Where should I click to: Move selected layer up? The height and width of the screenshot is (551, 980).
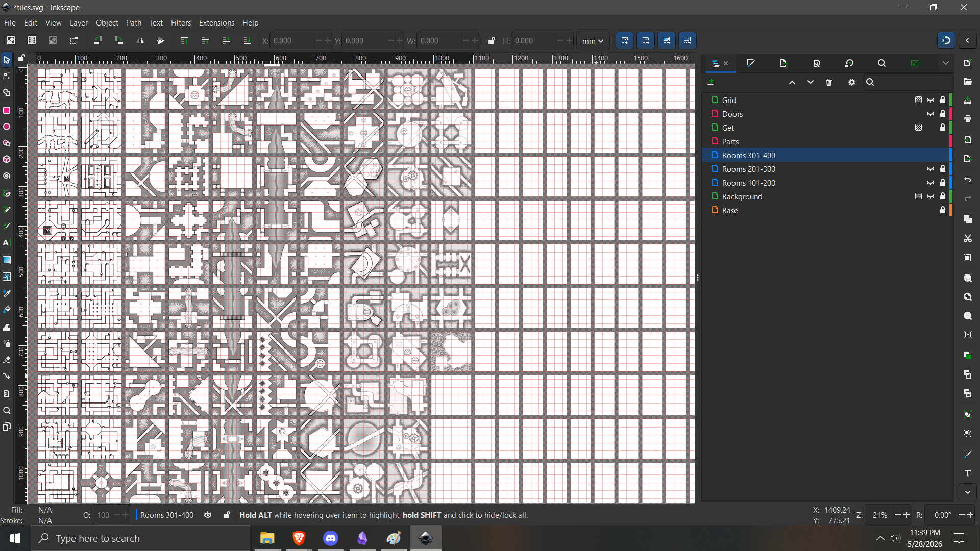tap(792, 82)
